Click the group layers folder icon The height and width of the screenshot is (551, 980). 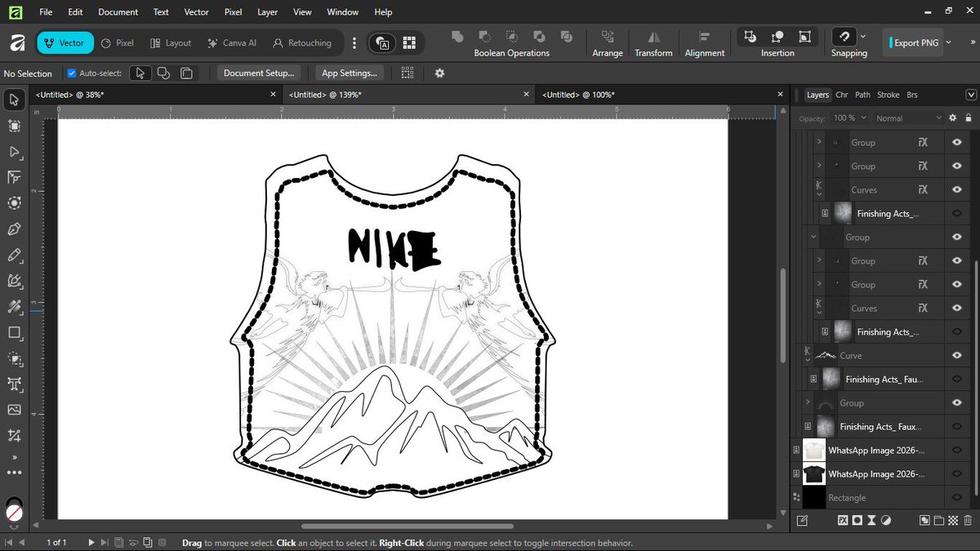pos(939,520)
